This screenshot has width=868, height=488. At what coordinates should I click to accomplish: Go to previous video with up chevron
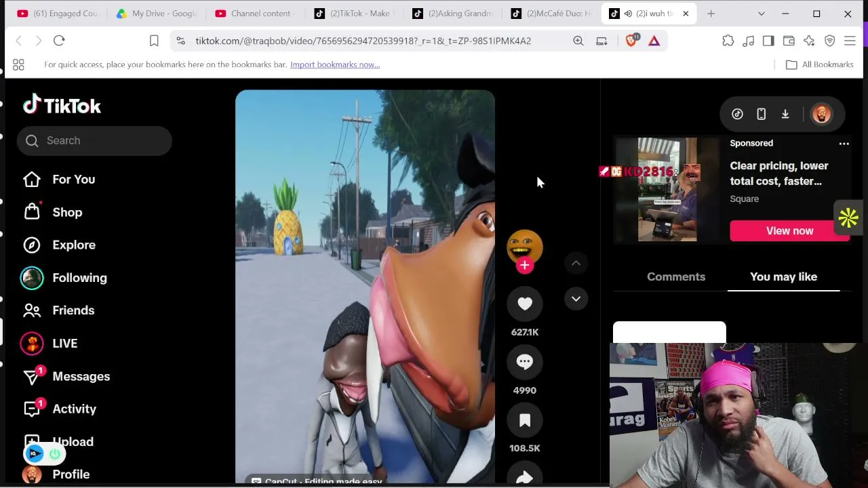576,263
